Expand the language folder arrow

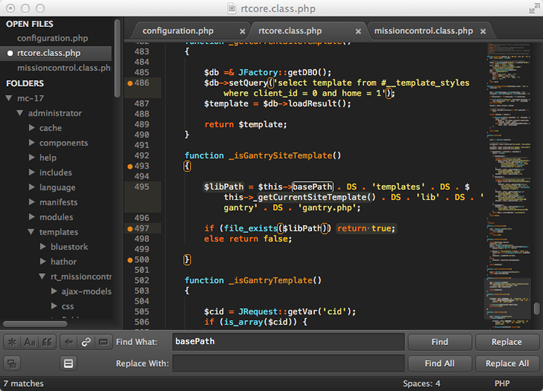32,187
